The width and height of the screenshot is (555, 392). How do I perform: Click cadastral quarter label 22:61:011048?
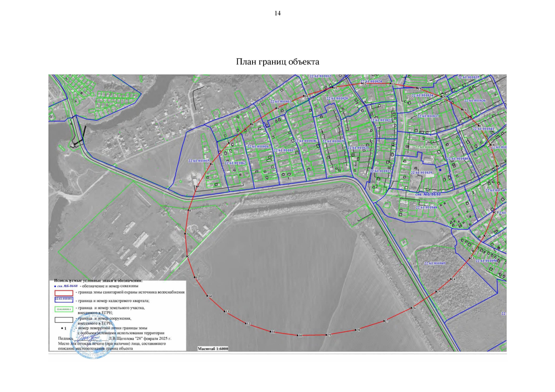[x=426, y=207]
